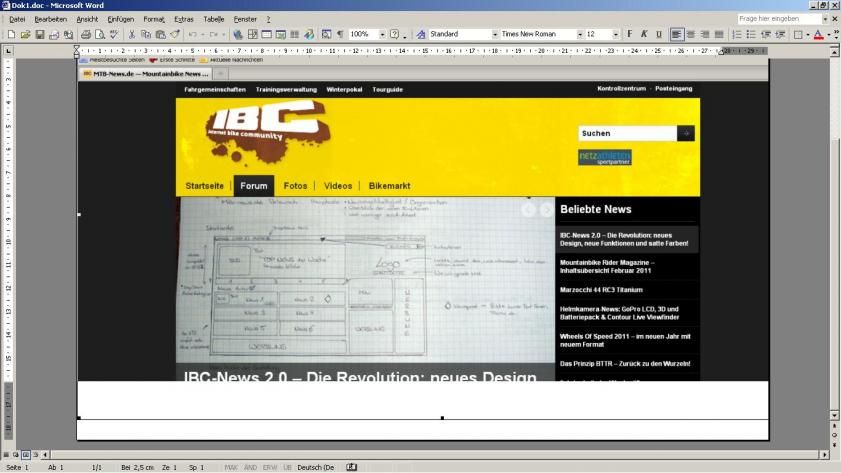The height and width of the screenshot is (473, 841).
Task: Decrease indent of the paragraph
Action: [x=766, y=34]
